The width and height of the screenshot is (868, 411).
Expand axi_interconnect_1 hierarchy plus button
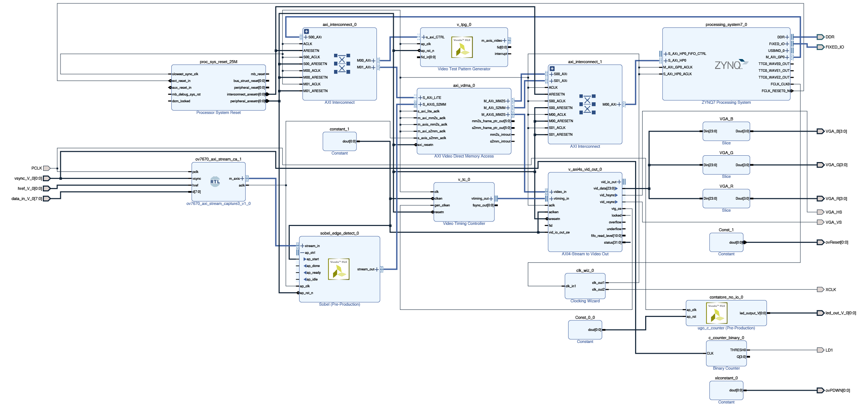[x=552, y=69]
